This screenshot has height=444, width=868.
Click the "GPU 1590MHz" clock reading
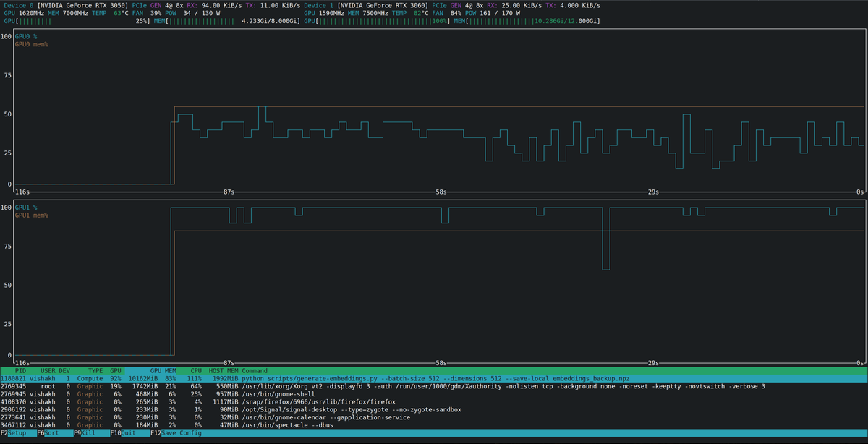[324, 13]
